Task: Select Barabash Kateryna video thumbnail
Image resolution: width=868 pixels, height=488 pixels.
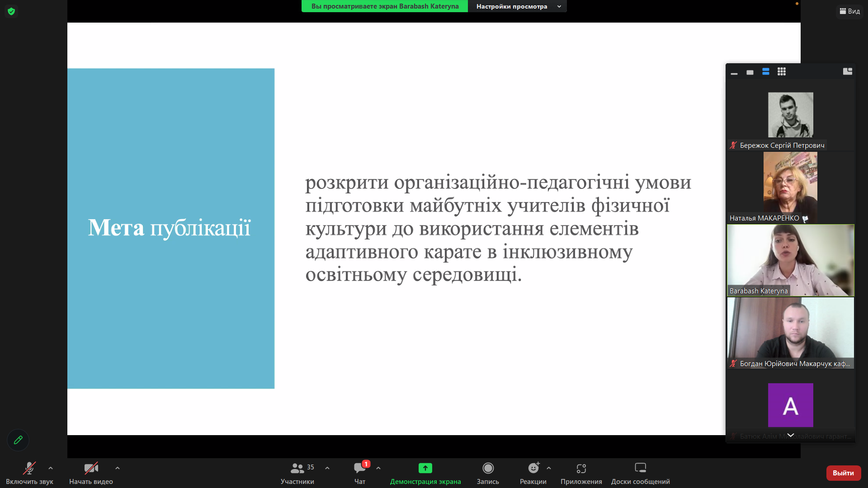Action: point(790,260)
